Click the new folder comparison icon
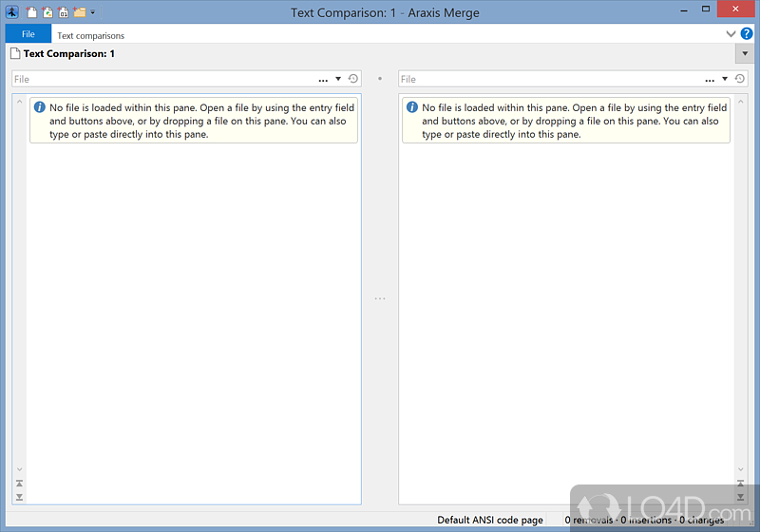The image size is (760, 532). pos(79,12)
